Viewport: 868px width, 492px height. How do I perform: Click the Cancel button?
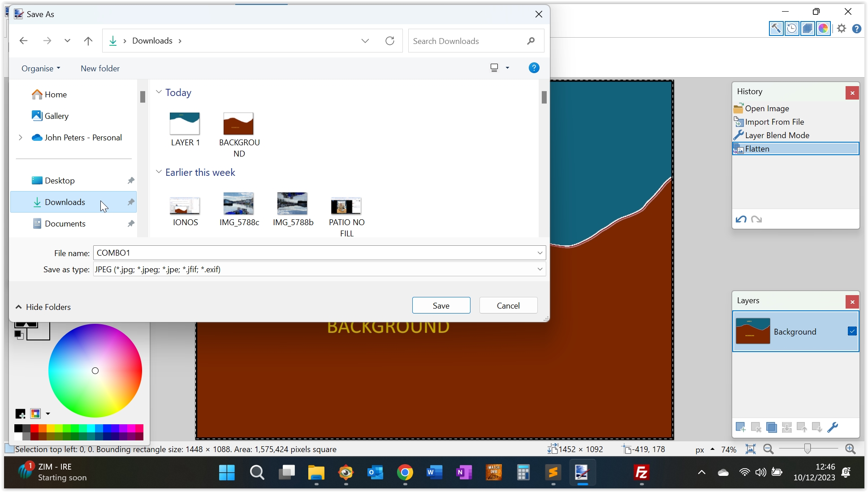click(508, 305)
